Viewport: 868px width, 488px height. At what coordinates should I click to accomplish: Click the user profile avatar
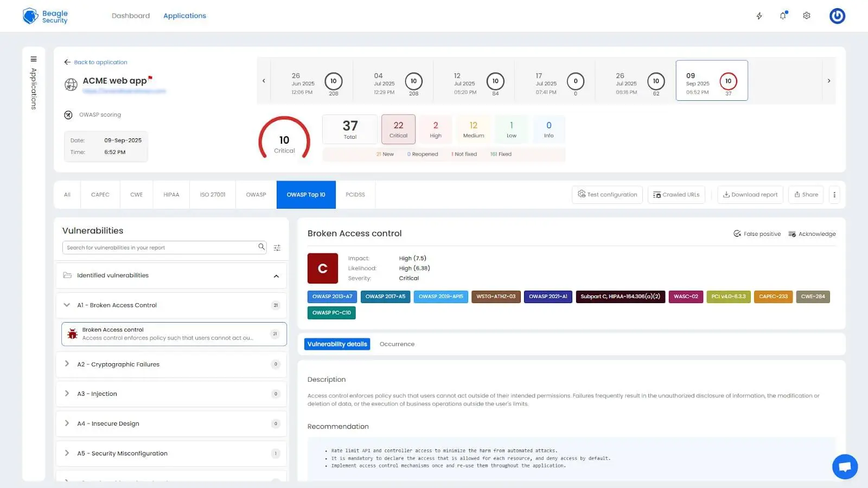837,16
